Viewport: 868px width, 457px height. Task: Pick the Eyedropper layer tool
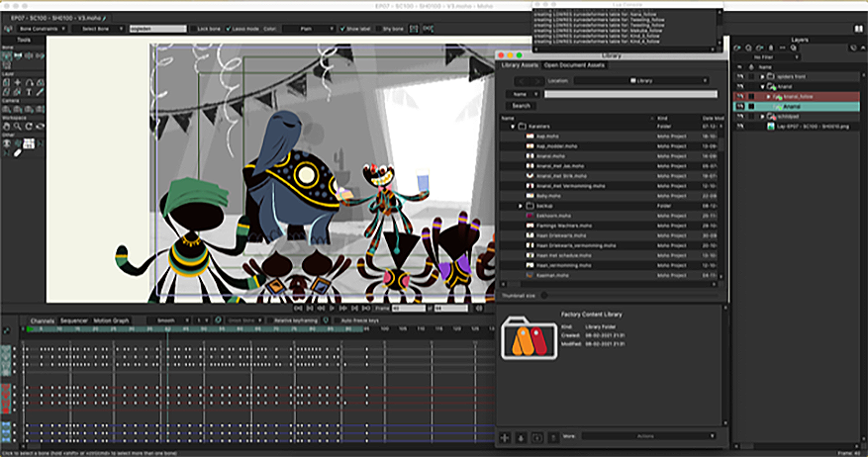40,92
